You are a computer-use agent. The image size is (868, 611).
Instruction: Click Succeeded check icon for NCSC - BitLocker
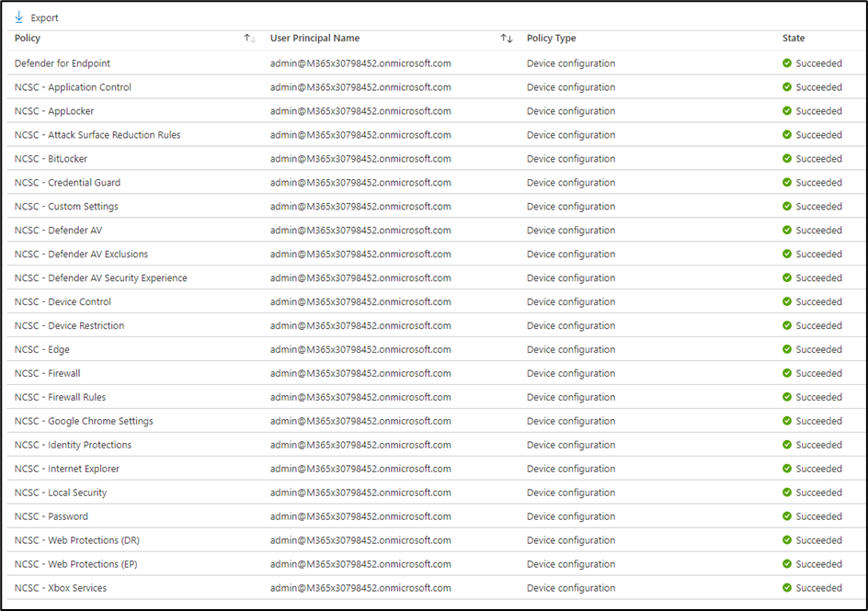click(x=787, y=158)
